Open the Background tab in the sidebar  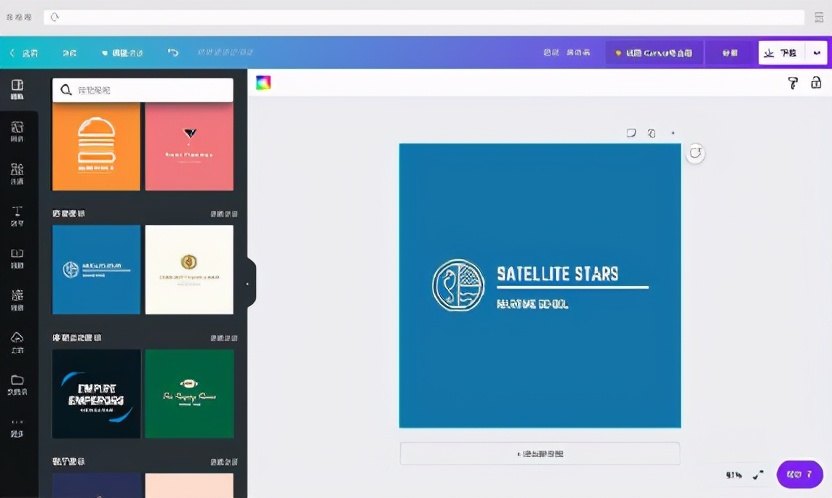click(x=17, y=300)
